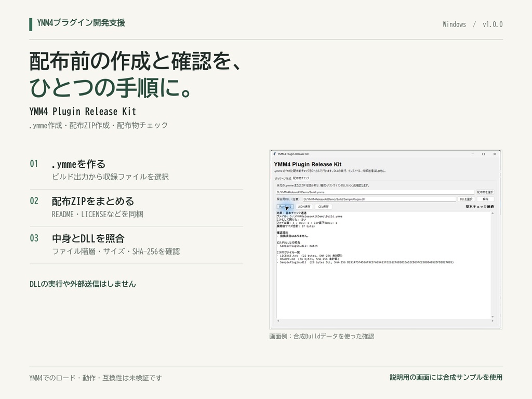Click the 解除 button
This screenshot has width=532, height=399.
[486, 199]
